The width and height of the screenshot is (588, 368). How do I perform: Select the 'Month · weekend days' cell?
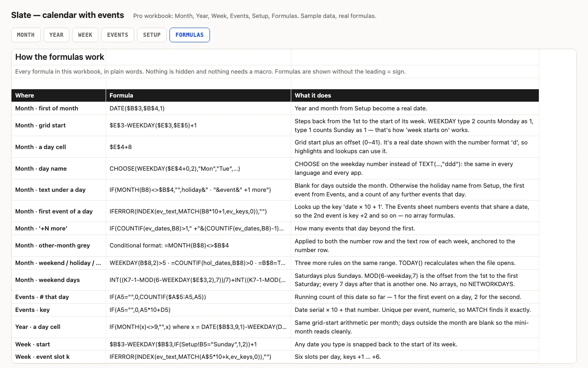point(59,280)
